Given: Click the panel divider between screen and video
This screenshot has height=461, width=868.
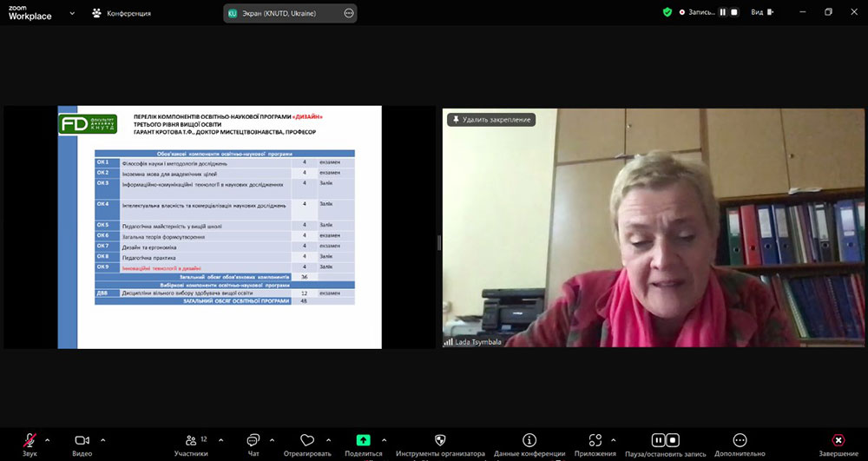Looking at the screenshot, I should (438, 242).
